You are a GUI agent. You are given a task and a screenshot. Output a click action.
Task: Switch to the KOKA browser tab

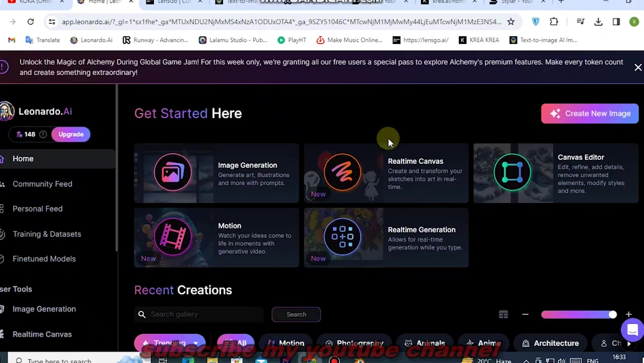pyautogui.click(x=35, y=2)
